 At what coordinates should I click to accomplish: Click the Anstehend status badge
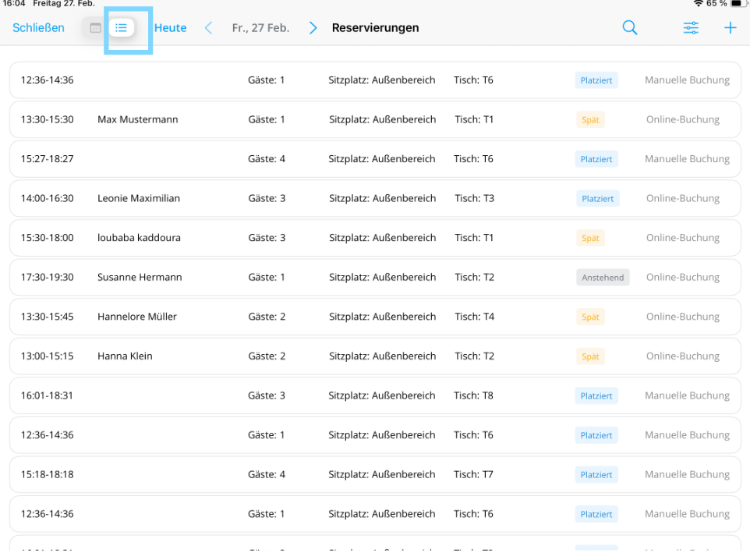(x=603, y=278)
